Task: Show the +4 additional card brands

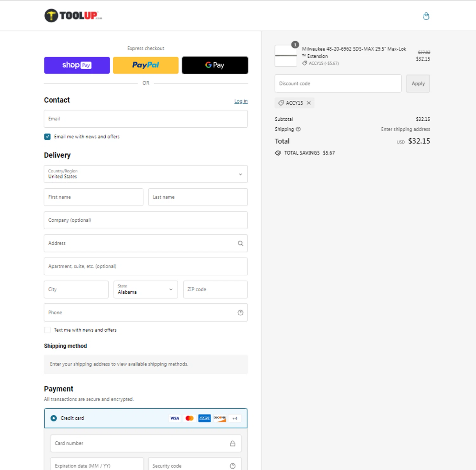Action: click(x=235, y=418)
